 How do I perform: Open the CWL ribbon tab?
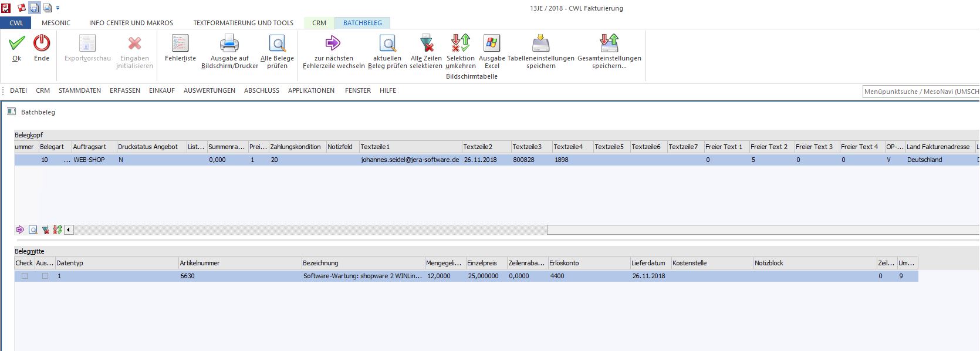point(16,23)
